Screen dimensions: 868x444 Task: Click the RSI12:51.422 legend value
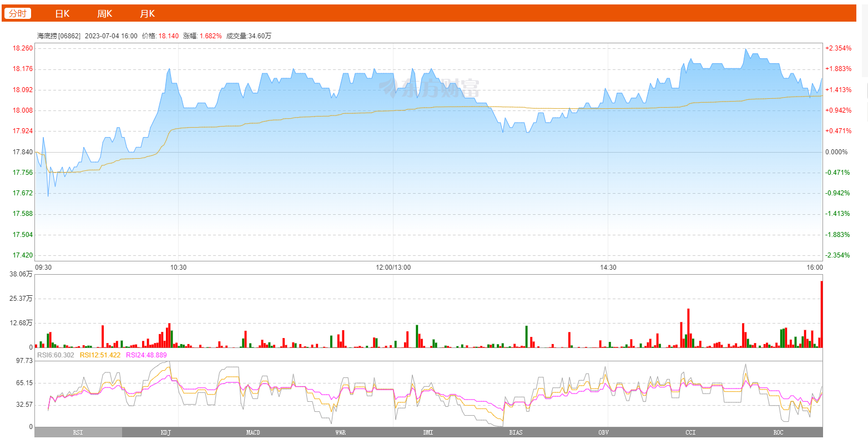(100, 355)
